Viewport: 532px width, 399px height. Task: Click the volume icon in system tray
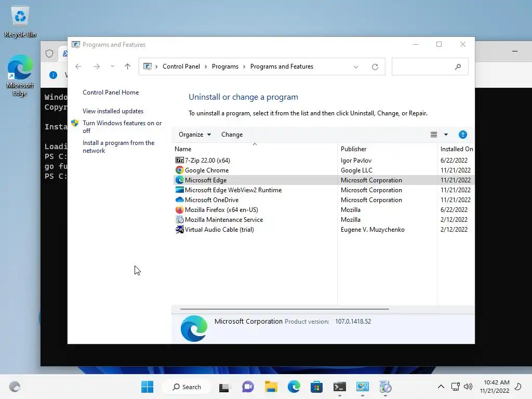click(x=468, y=387)
